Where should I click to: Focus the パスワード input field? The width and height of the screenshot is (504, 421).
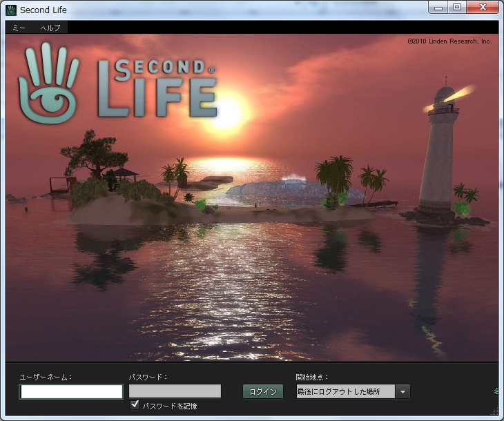click(175, 391)
